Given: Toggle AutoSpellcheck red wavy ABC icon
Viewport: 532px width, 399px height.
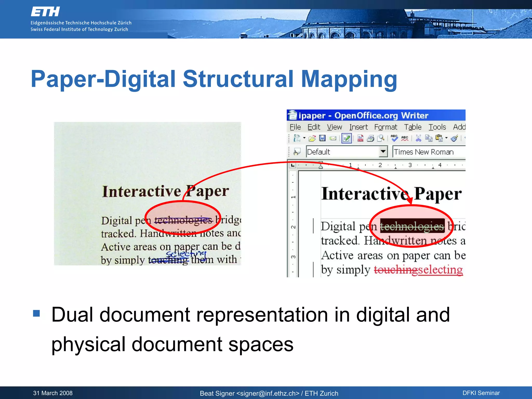Looking at the screenshot, I should coord(405,138).
